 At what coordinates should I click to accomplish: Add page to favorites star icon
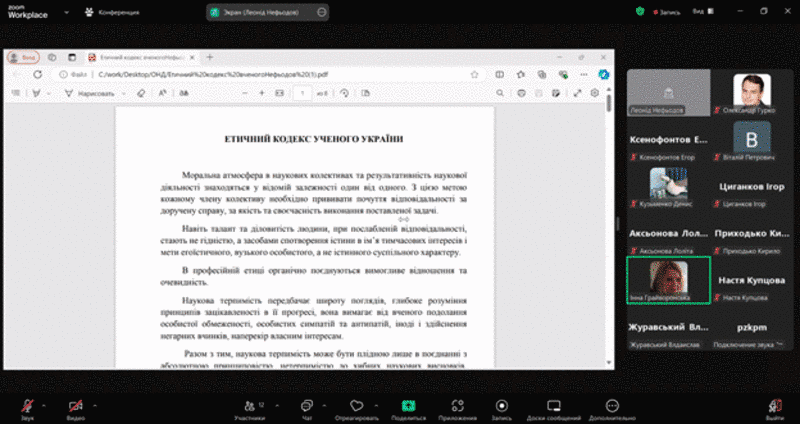(x=475, y=74)
